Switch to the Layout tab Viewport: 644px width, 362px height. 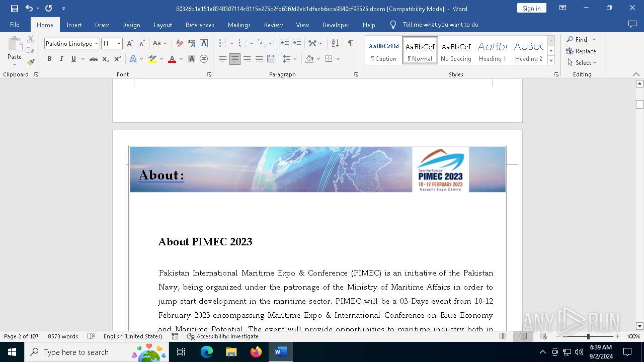(163, 25)
